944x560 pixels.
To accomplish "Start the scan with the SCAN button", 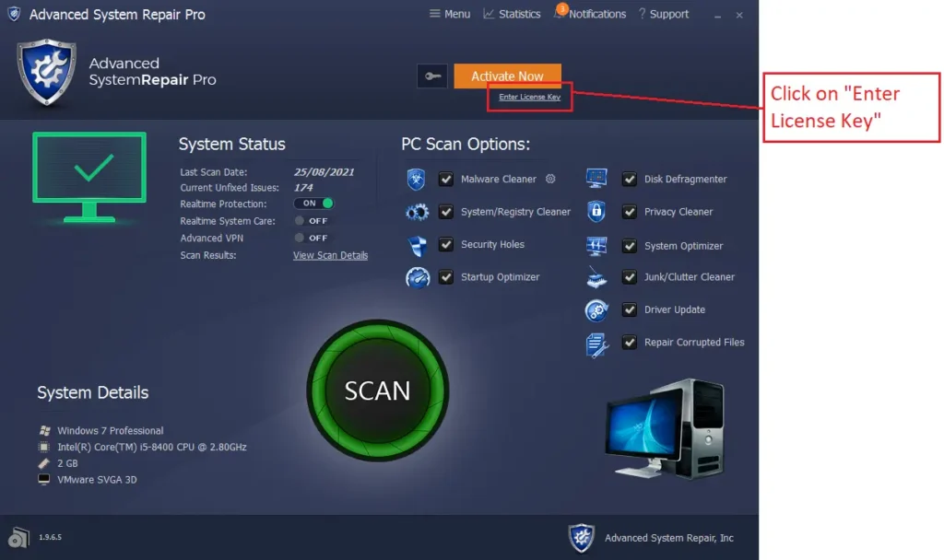I will click(377, 391).
